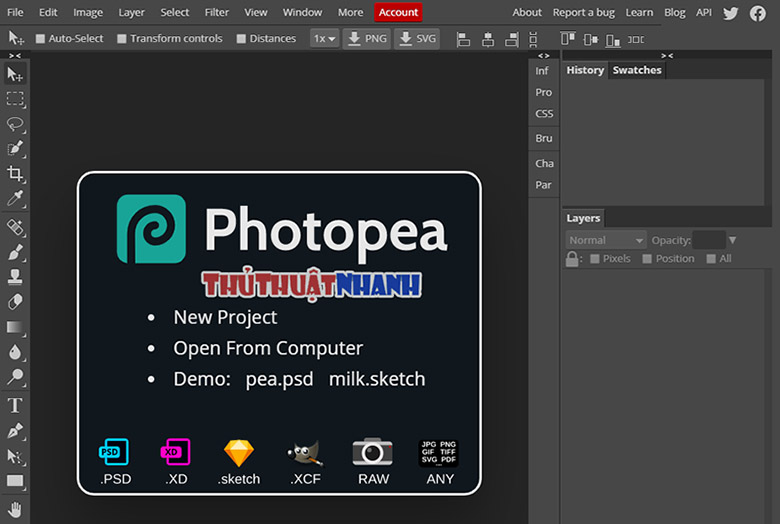The image size is (780, 524).
Task: Select the Magic Wand quick selection tool
Action: [x=15, y=148]
